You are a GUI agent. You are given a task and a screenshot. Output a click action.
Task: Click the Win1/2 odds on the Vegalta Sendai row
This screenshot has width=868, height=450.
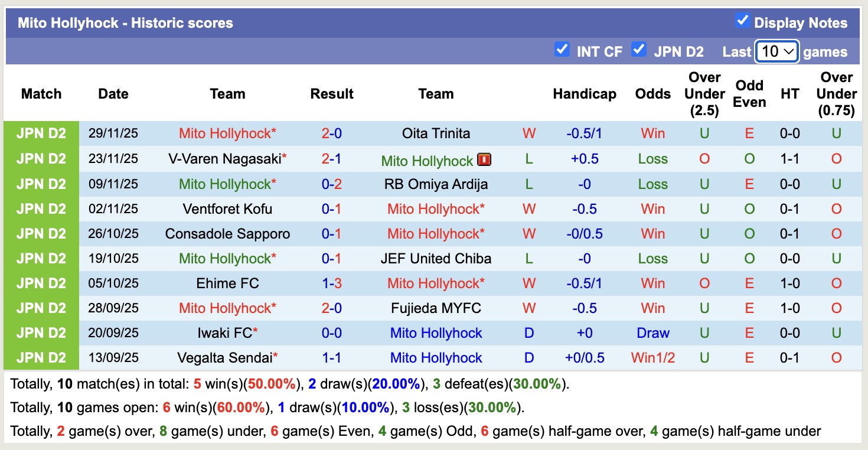click(652, 357)
